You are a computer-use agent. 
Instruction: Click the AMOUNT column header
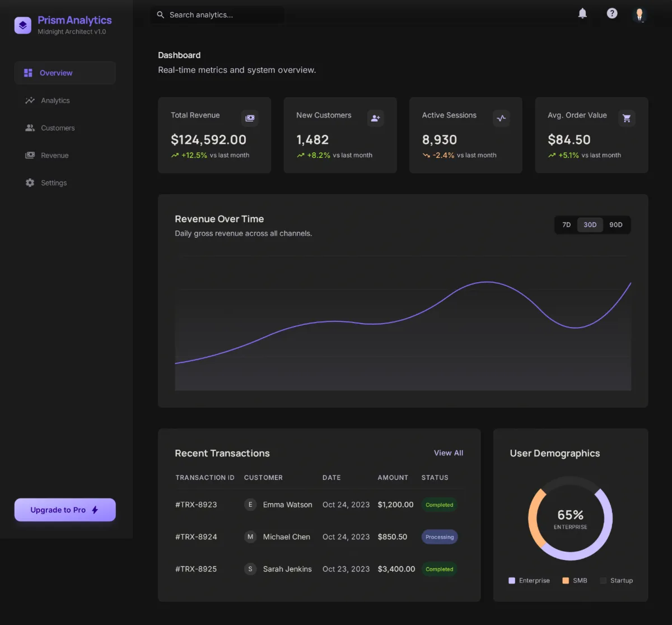[x=393, y=478]
